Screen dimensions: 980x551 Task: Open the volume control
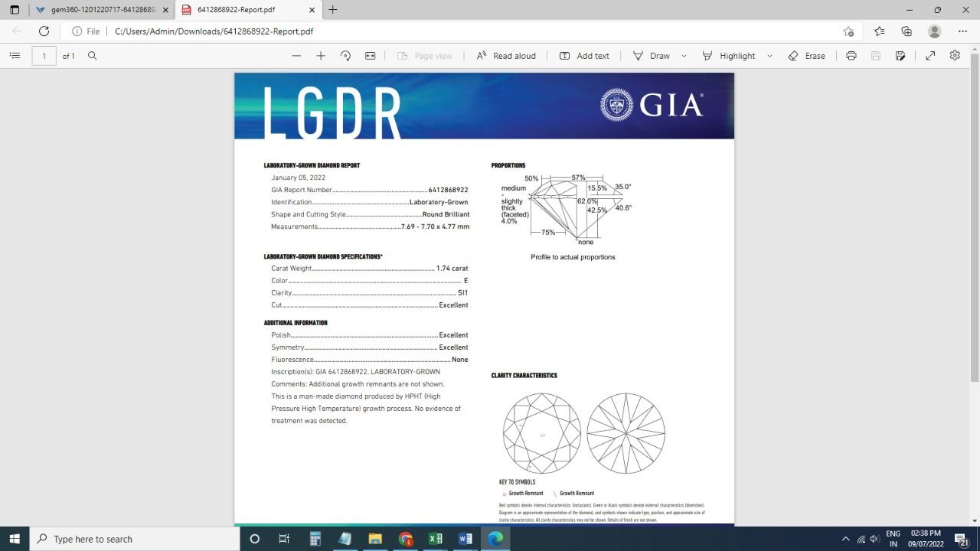[x=874, y=539]
